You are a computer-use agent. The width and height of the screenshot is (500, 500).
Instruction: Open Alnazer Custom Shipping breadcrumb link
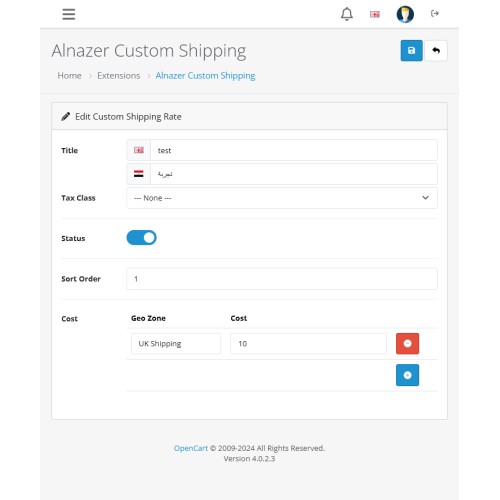tap(205, 76)
